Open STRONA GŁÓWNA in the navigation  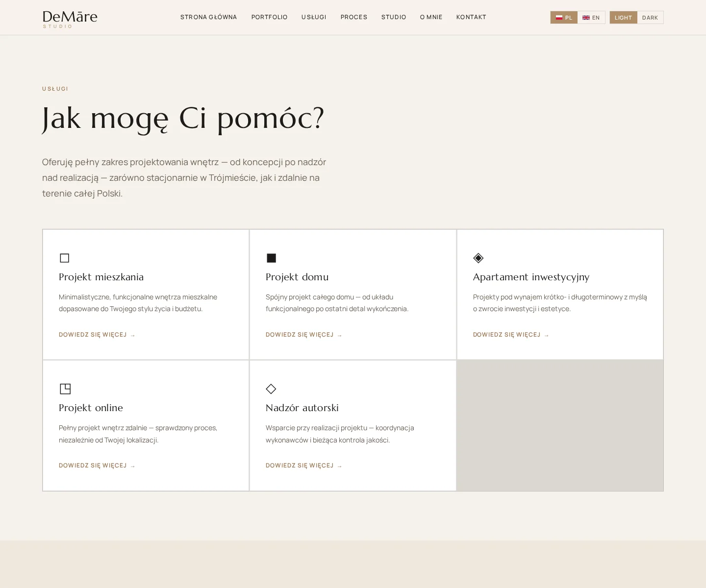coord(208,17)
